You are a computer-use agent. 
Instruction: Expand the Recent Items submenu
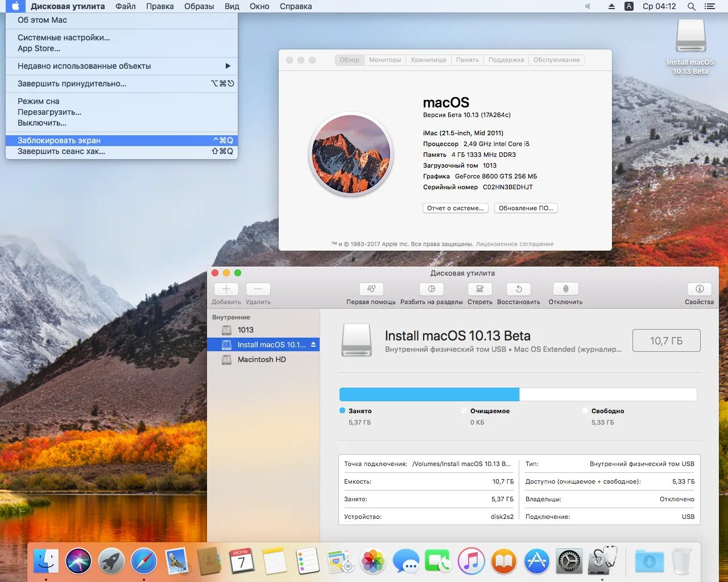coord(122,66)
